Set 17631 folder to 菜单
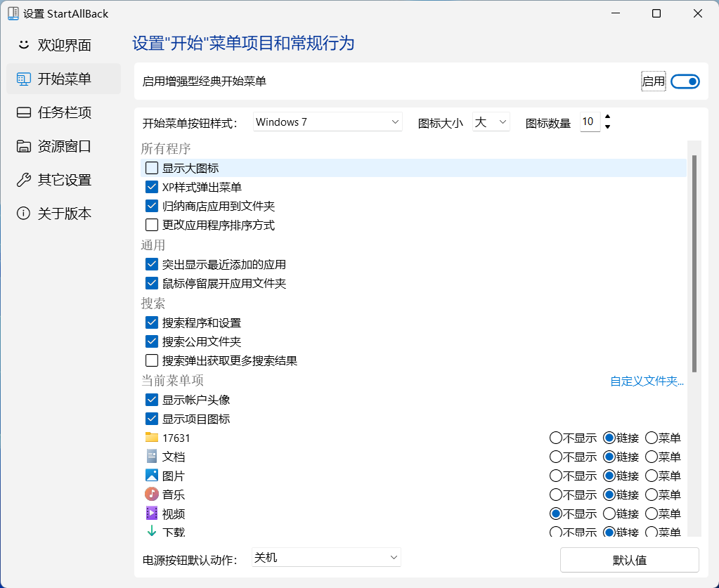Image resolution: width=719 pixels, height=588 pixels. 652,438
